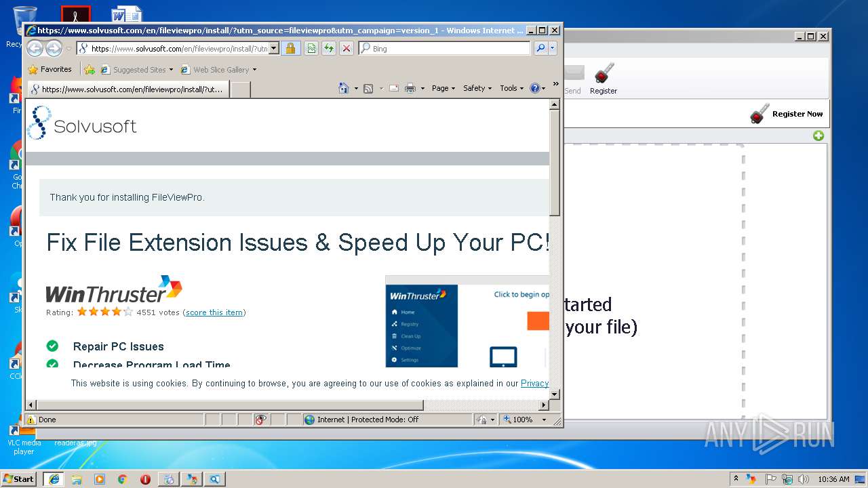
Task: Click the Start button
Action: [x=18, y=479]
